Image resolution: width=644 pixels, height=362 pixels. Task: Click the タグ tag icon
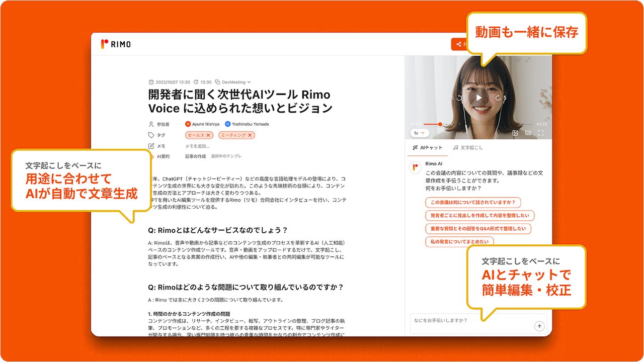151,135
